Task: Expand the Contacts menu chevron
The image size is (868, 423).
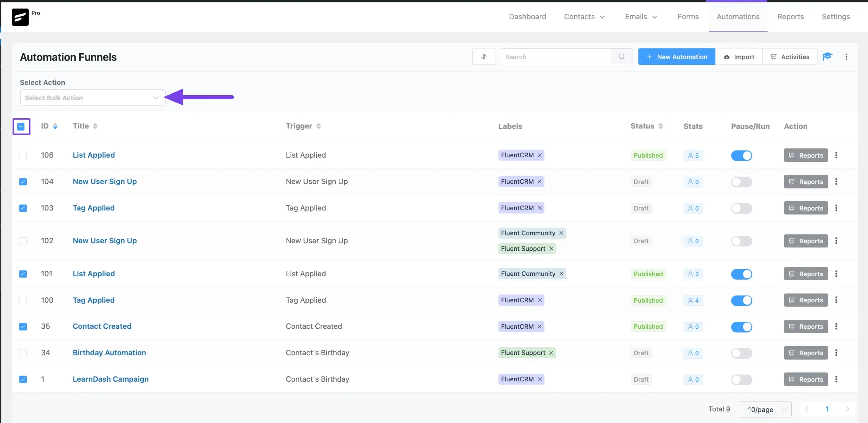Action: (602, 17)
